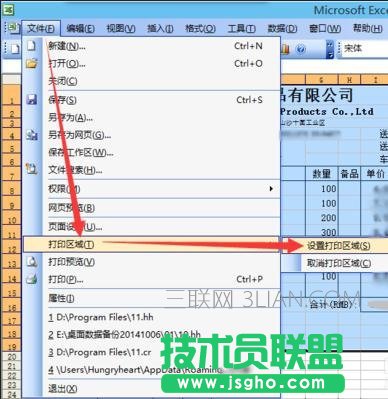Select 保存(S) in the File menu

[x=151, y=99]
